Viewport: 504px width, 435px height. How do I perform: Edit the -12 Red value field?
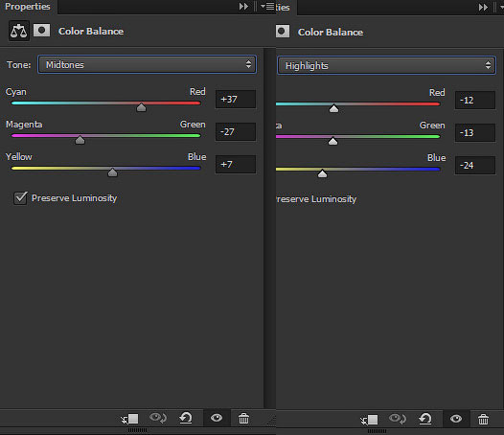pos(475,101)
